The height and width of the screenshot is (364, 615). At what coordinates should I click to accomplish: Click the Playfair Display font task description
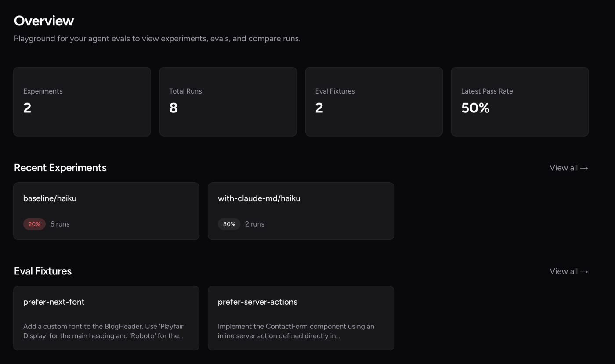click(103, 331)
